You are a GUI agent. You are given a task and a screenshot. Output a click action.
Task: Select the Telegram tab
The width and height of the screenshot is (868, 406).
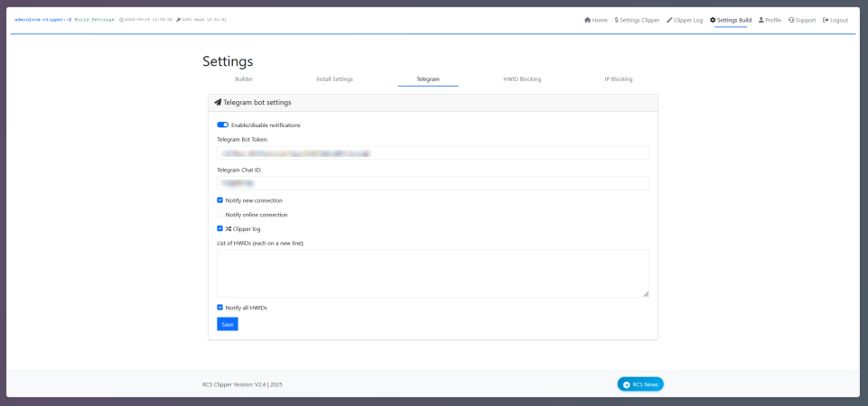coord(428,79)
